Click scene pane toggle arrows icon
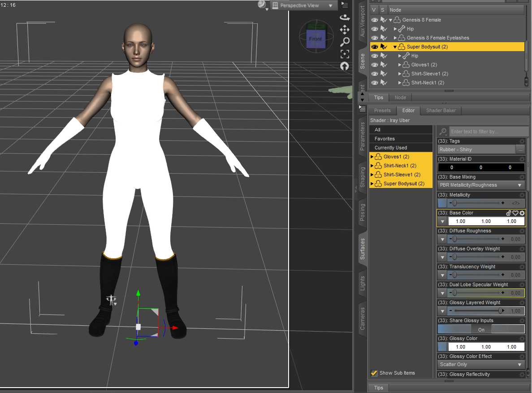 [x=362, y=97]
